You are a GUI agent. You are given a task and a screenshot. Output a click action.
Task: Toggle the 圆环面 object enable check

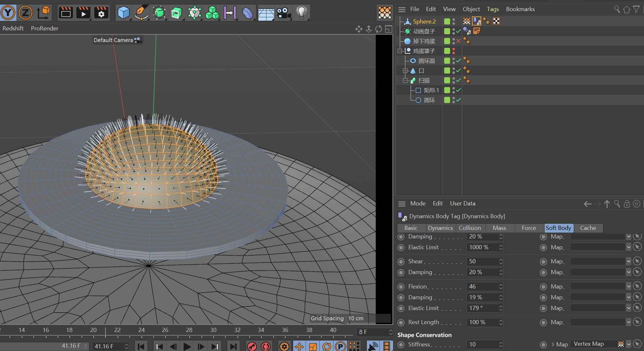coord(459,61)
